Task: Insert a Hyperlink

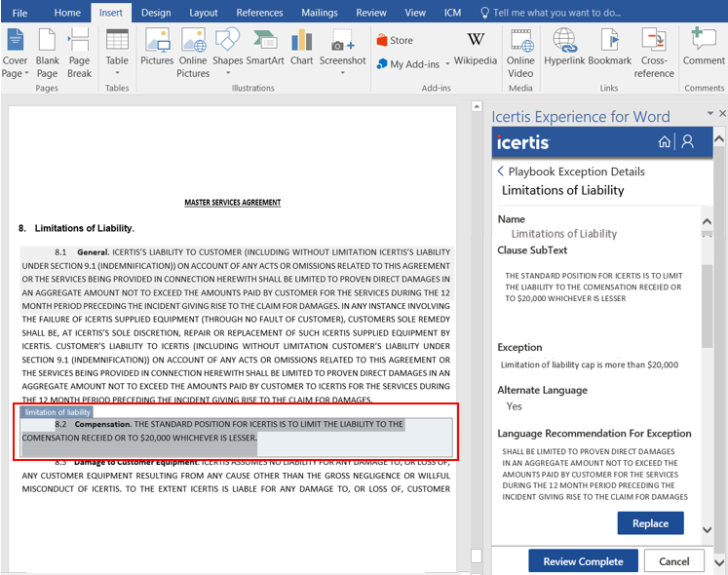Action: tap(564, 48)
